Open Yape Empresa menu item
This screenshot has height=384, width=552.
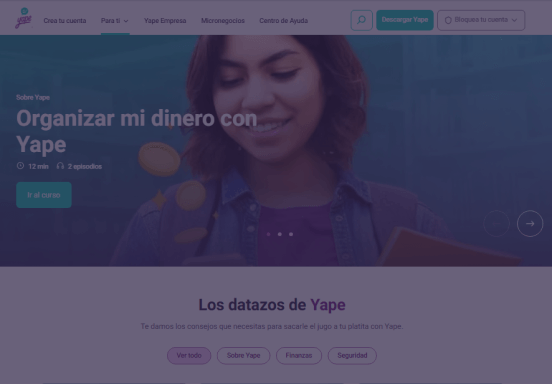pos(165,21)
